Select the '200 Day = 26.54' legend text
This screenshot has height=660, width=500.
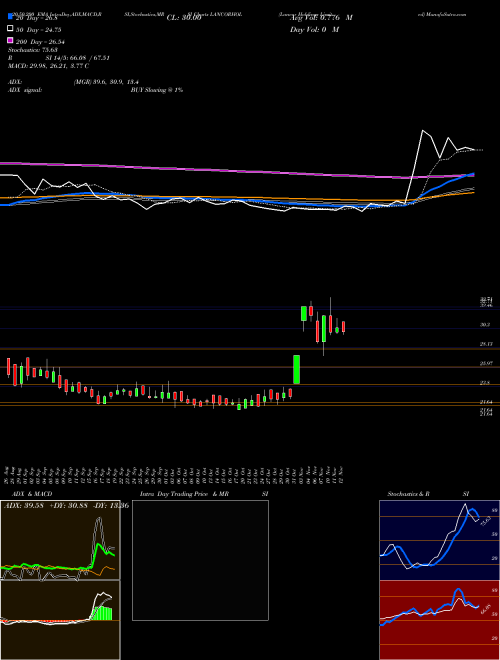click(40, 42)
